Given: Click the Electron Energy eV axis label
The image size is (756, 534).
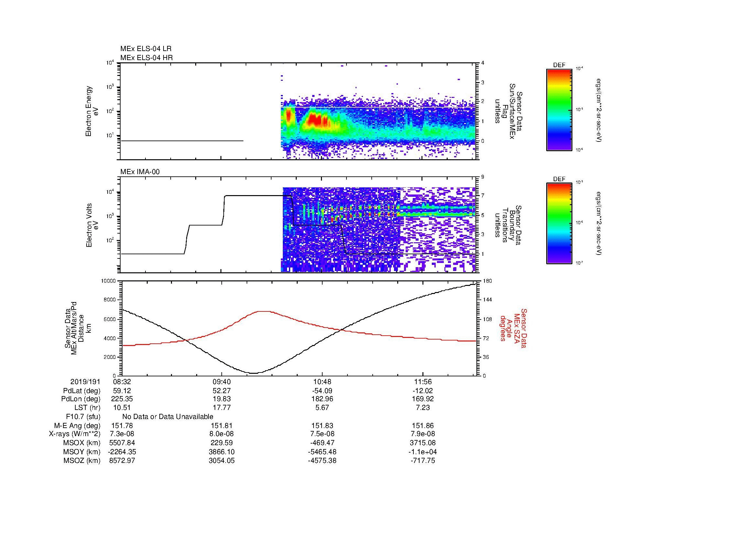Looking at the screenshot, I should [x=92, y=111].
